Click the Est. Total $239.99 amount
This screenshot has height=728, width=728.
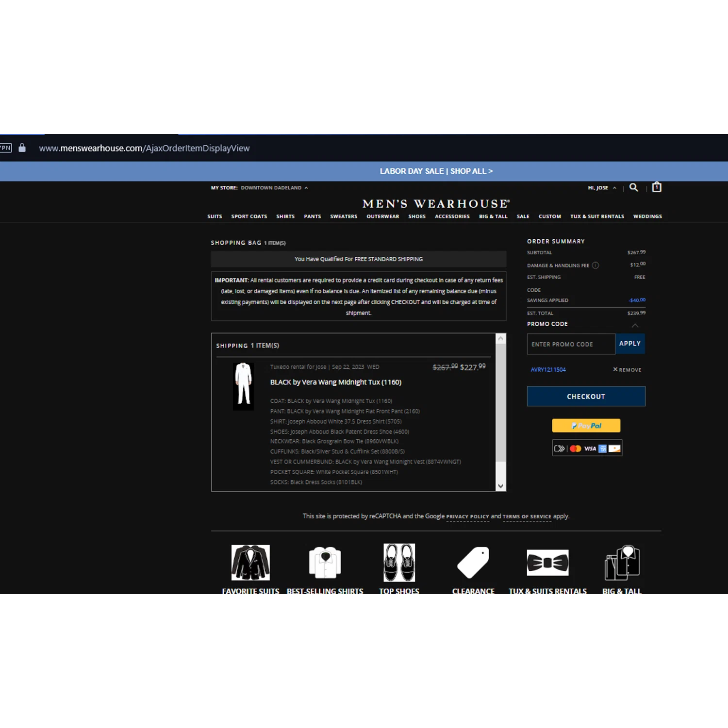636,313
